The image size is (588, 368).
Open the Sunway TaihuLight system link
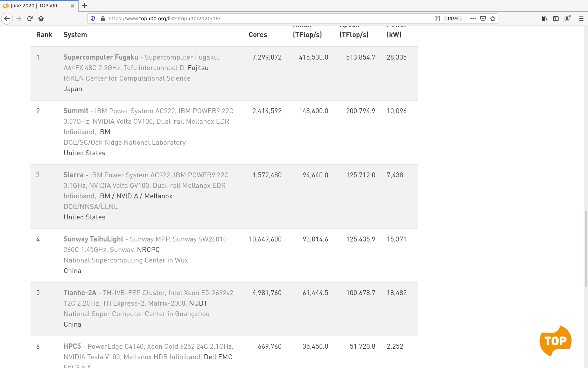[93, 239]
